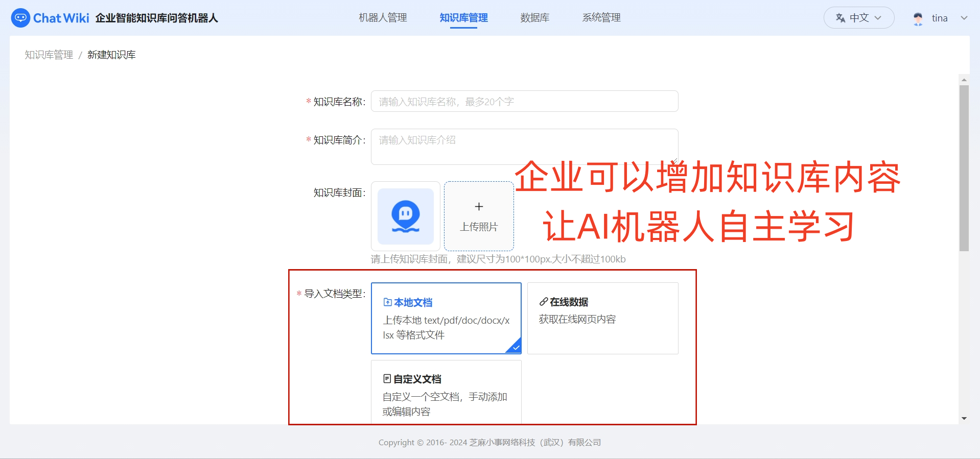This screenshot has width=980, height=459.
Task: Select the 在线数据 import type
Action: tap(603, 318)
